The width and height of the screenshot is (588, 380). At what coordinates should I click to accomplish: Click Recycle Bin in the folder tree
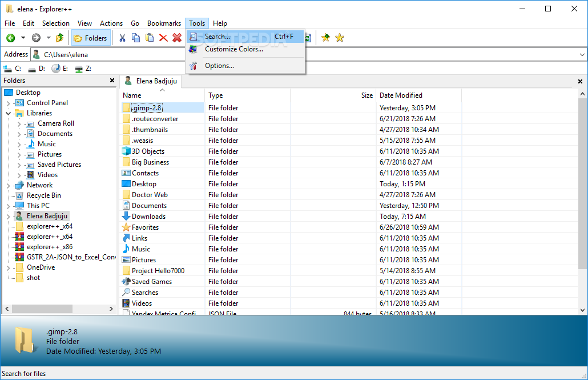(x=43, y=195)
